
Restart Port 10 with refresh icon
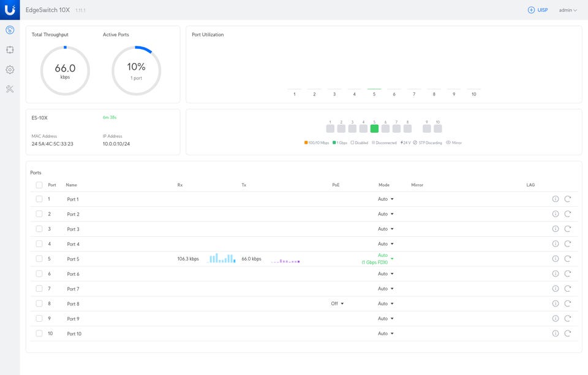click(568, 333)
